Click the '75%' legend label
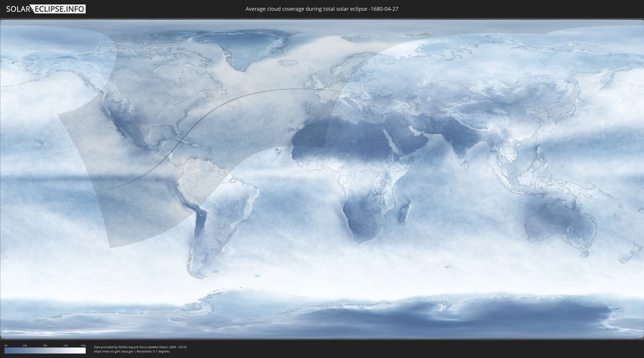644x358 pixels. point(65,345)
